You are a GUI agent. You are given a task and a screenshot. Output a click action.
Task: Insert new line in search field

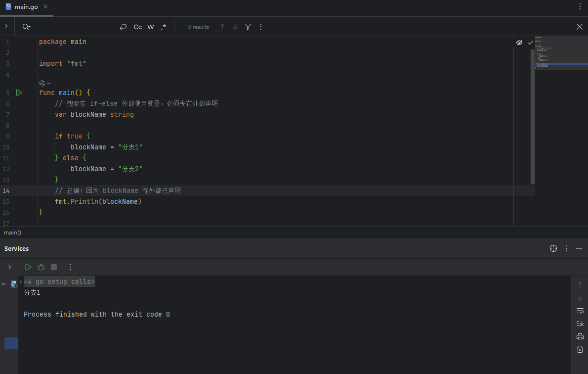tap(123, 27)
